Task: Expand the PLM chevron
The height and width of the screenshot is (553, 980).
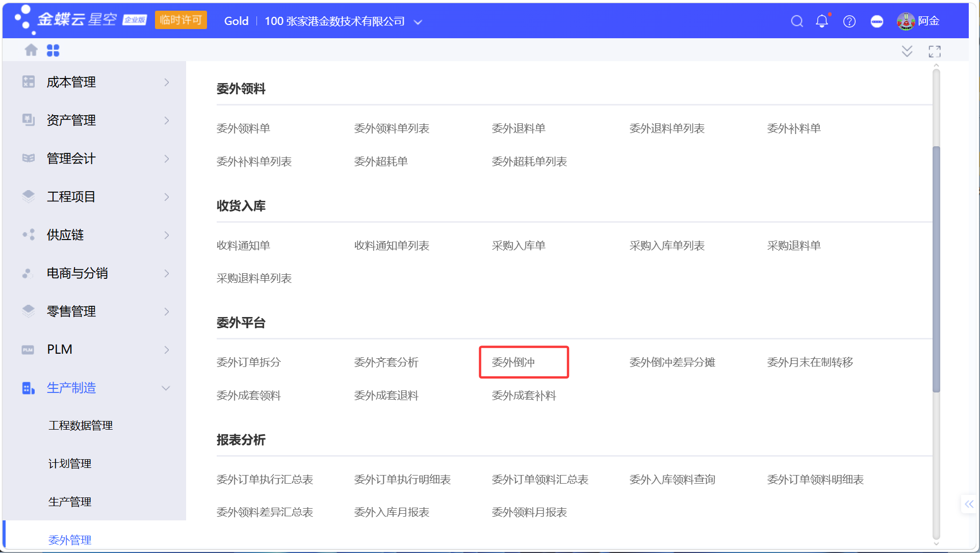Action: (x=167, y=350)
